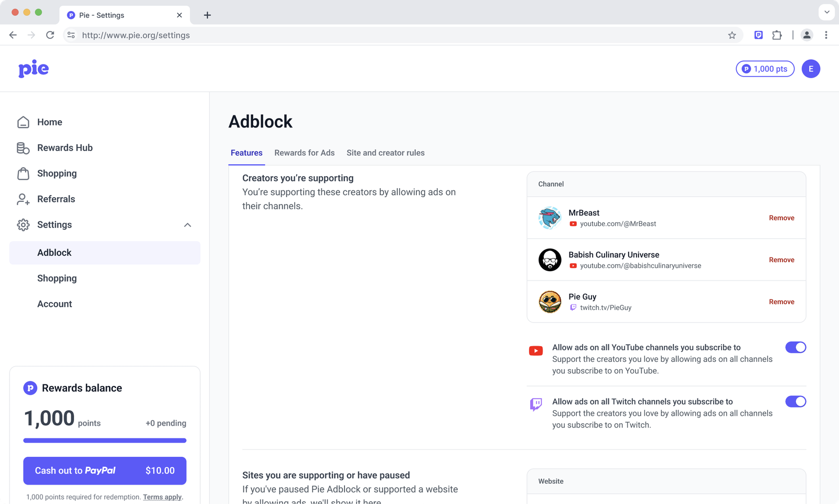
Task: Select the Home icon in the sidebar
Action: coord(23,122)
